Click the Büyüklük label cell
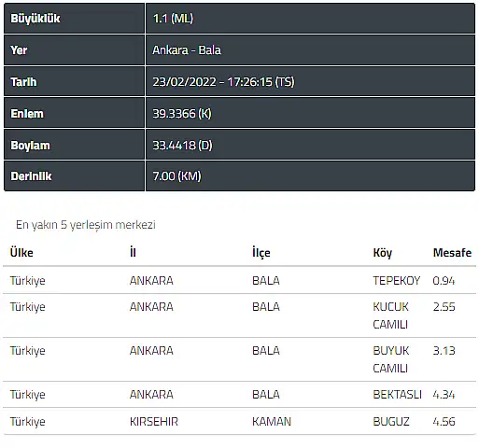The image size is (479, 448). [74, 19]
